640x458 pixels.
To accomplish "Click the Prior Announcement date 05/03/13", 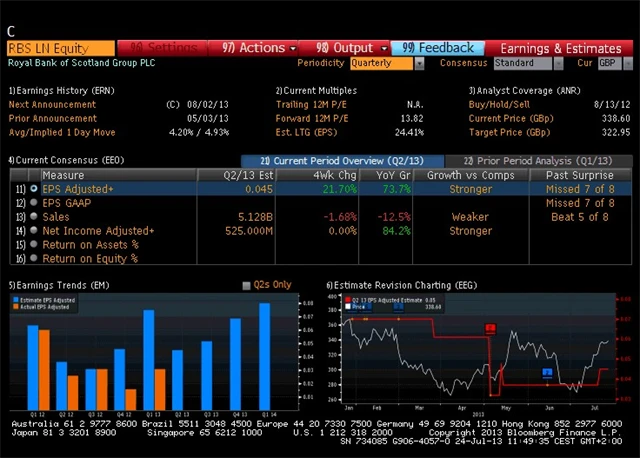I will 208,118.
